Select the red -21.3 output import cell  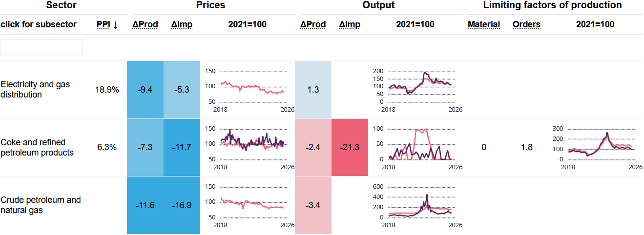[350, 147]
